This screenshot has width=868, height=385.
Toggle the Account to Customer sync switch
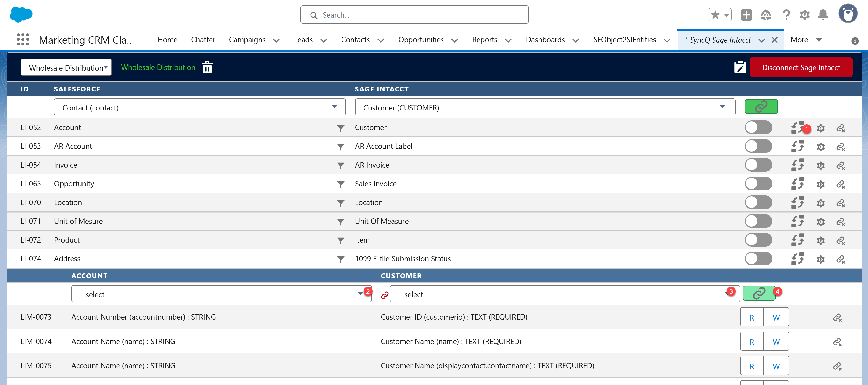pos(758,127)
